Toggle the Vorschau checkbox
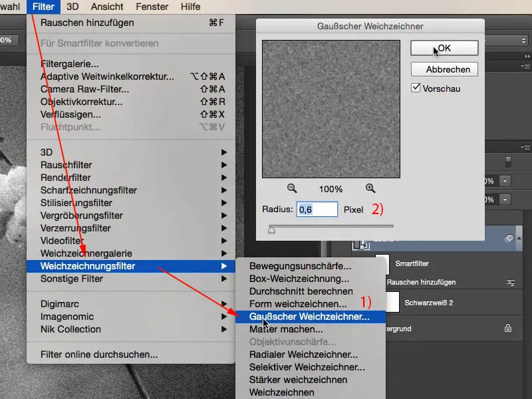The width and height of the screenshot is (532, 399). [x=416, y=88]
